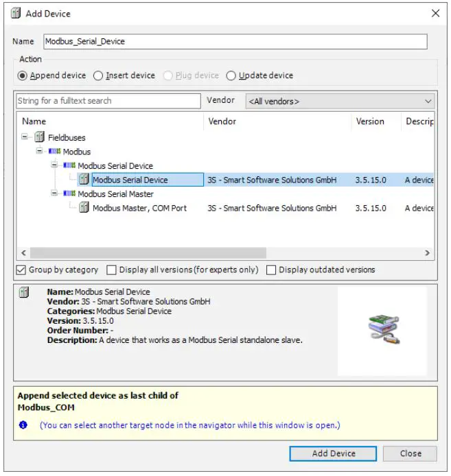Sort by the Vendor column header
The width and height of the screenshot is (451, 476).
[277, 121]
